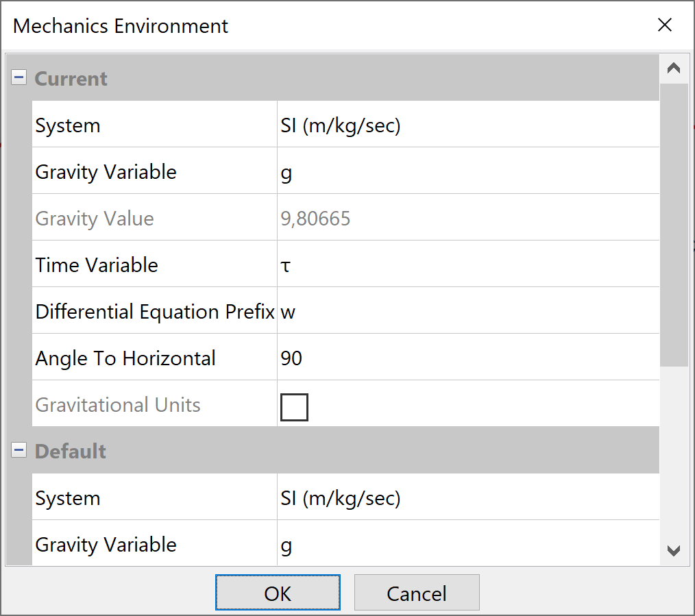Click the scrollbar up arrow
695x616 pixels.
[674, 69]
